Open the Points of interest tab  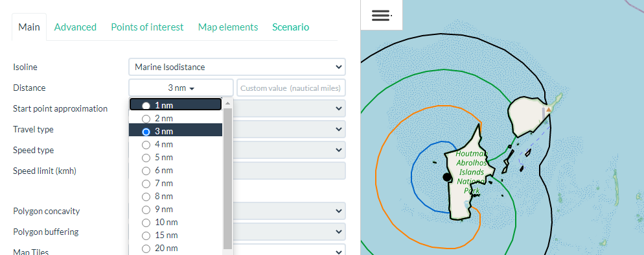click(147, 27)
